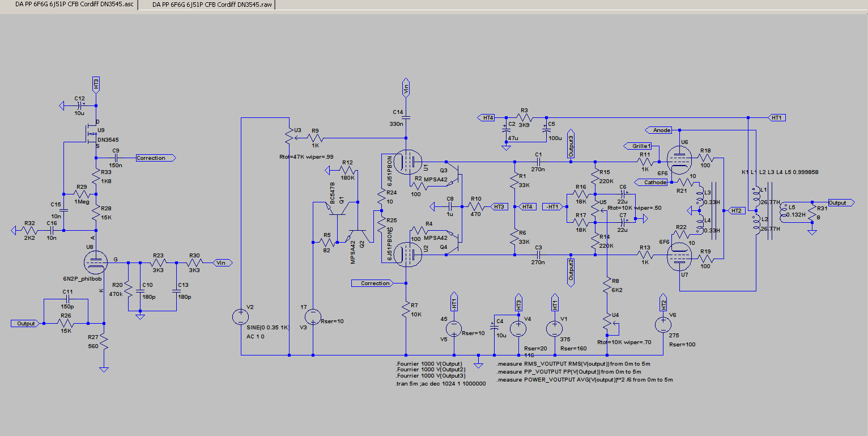This screenshot has width=868, height=436.
Task: Click the Anode net label
Action: [659, 130]
